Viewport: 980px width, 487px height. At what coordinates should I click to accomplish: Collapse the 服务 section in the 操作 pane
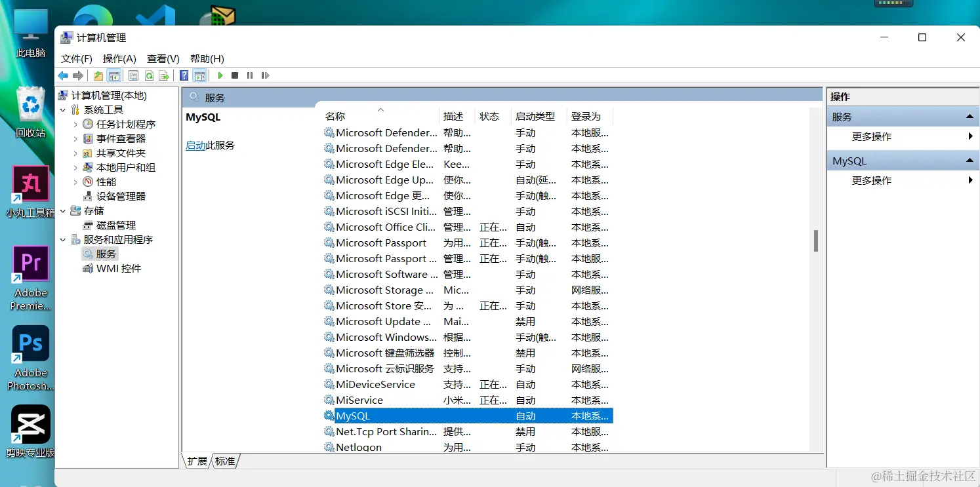click(x=970, y=117)
